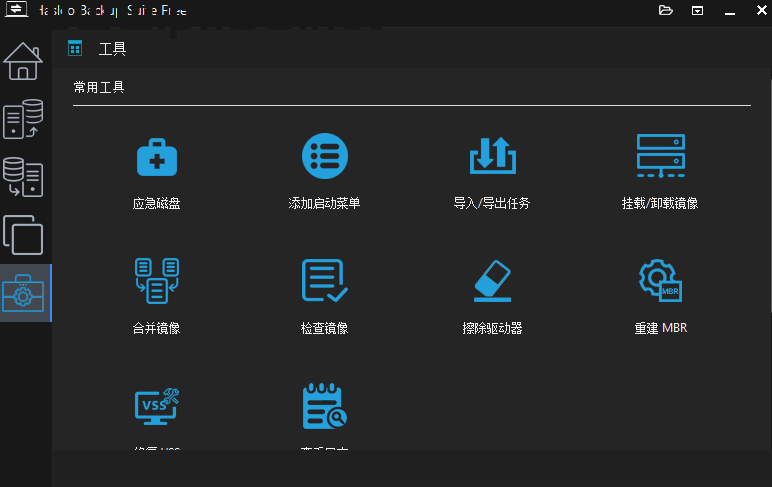This screenshot has width=772, height=487.
Task: Open the Backup section in sidebar
Action: 24,119
